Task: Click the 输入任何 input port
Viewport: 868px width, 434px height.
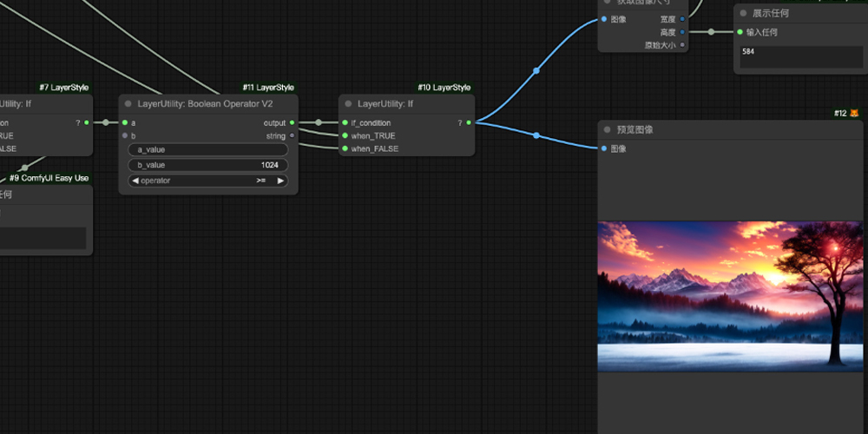Action: pos(740,32)
